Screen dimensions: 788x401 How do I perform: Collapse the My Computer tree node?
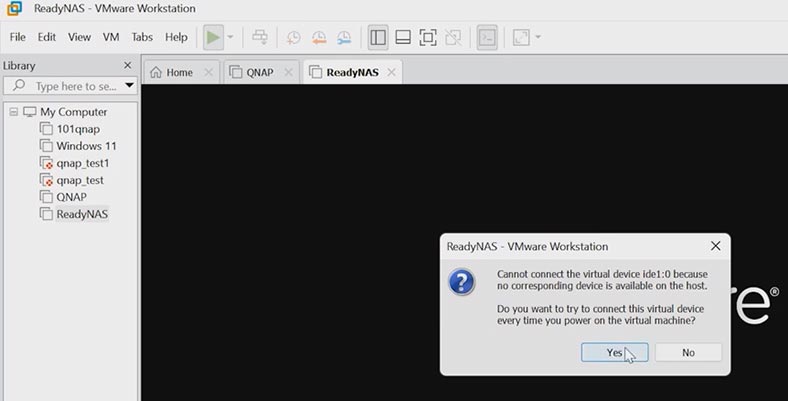click(x=14, y=112)
